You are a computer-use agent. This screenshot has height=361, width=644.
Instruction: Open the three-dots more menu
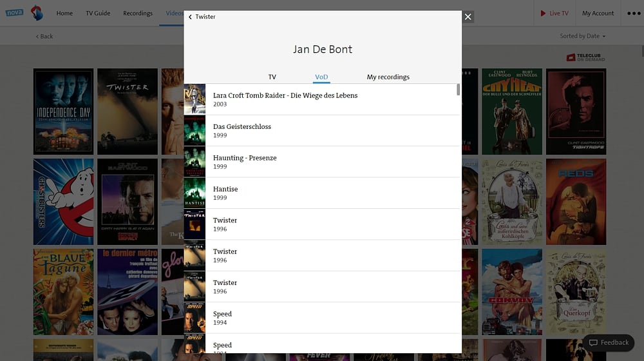(x=633, y=13)
